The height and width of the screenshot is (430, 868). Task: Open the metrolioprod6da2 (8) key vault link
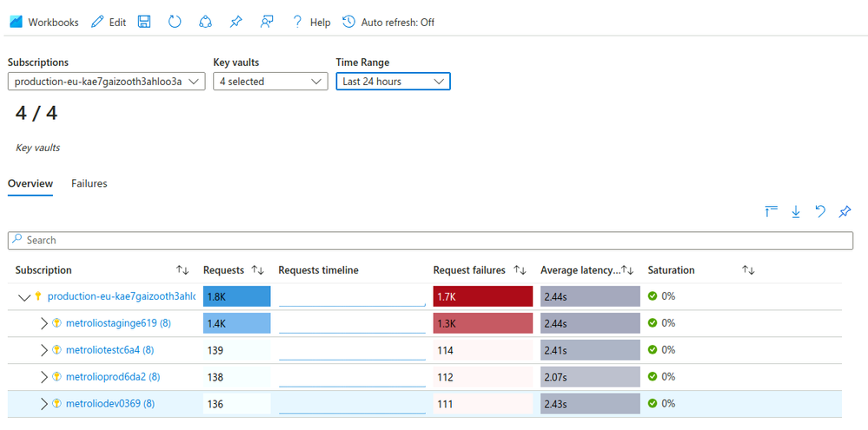(x=113, y=377)
